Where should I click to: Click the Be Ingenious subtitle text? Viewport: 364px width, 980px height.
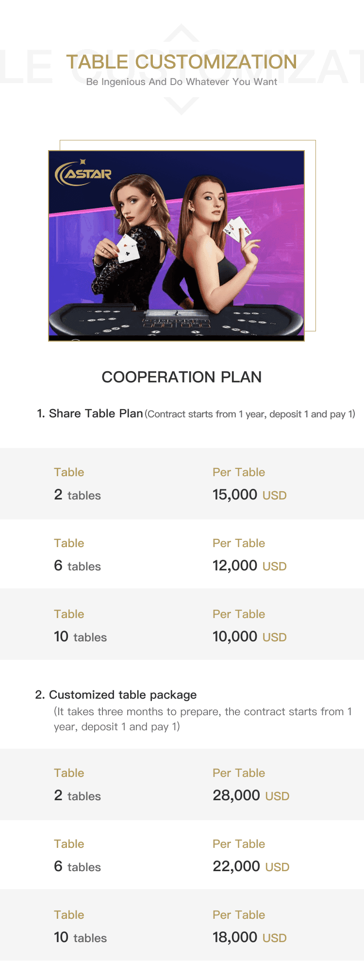[x=182, y=82]
